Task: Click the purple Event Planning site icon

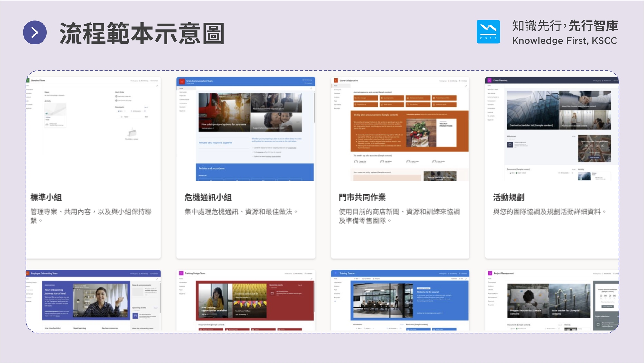Action: pos(489,80)
